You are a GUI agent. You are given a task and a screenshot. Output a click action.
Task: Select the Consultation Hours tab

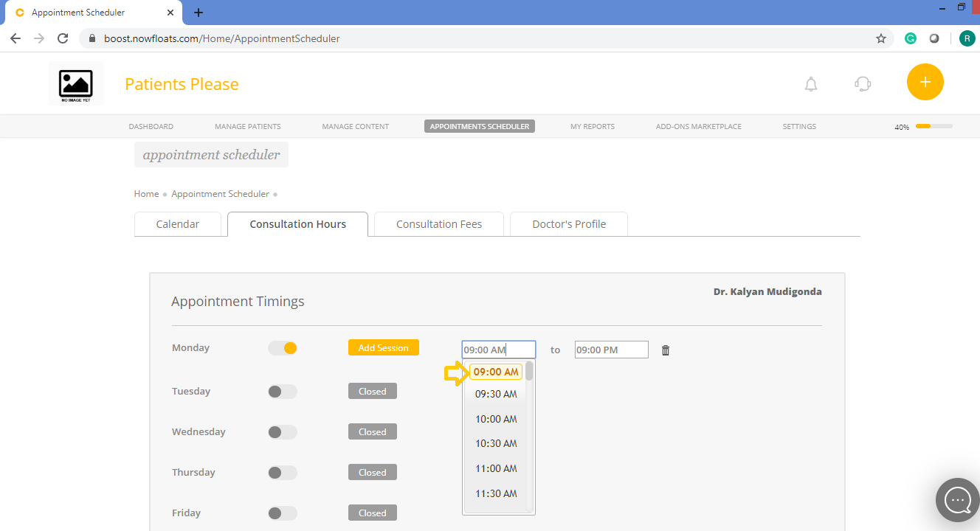tap(298, 224)
